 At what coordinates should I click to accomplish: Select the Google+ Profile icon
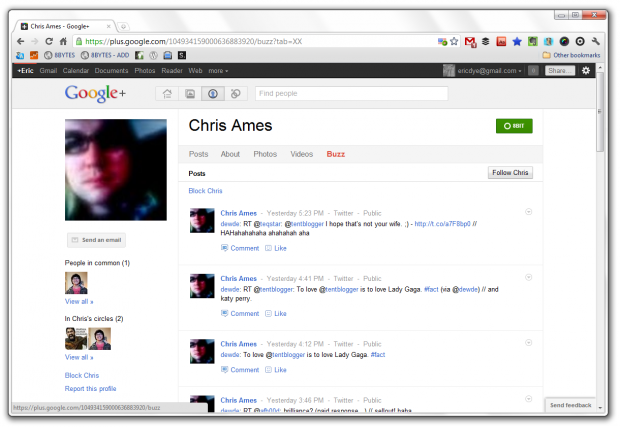[213, 94]
